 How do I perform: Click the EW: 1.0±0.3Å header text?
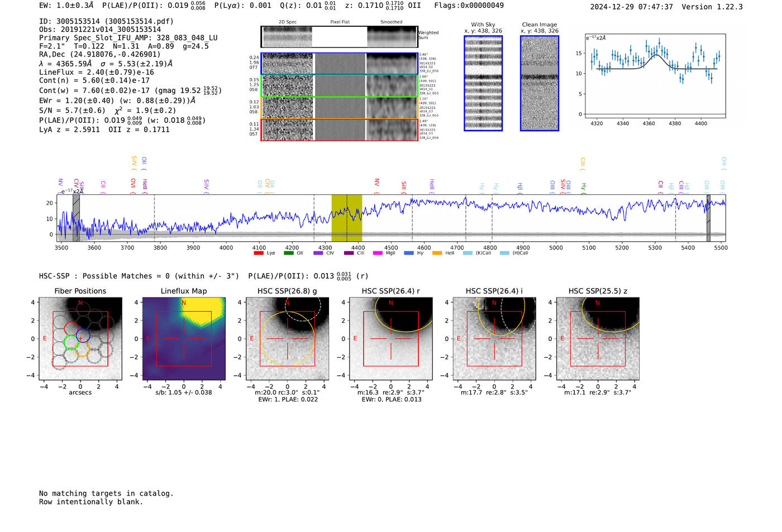click(66, 6)
